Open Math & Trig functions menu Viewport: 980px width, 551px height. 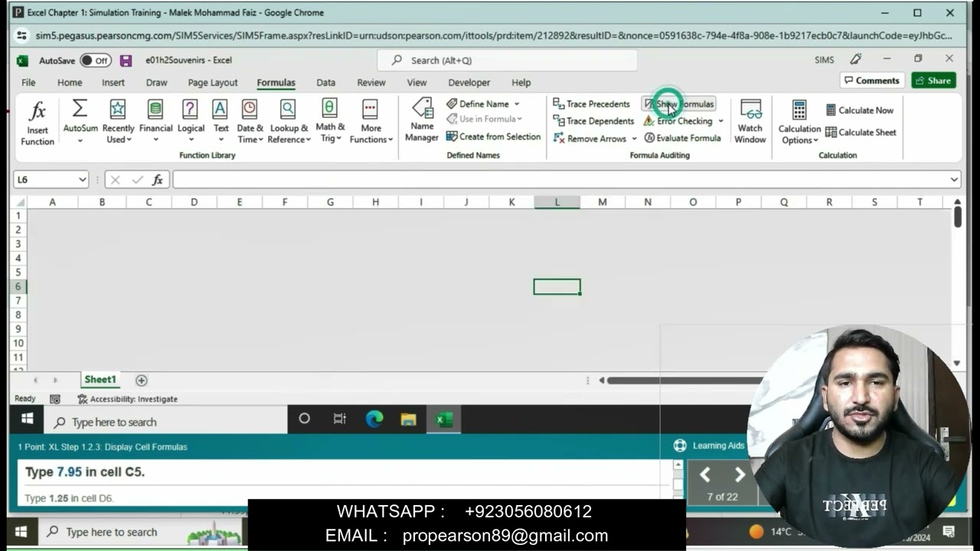point(330,122)
